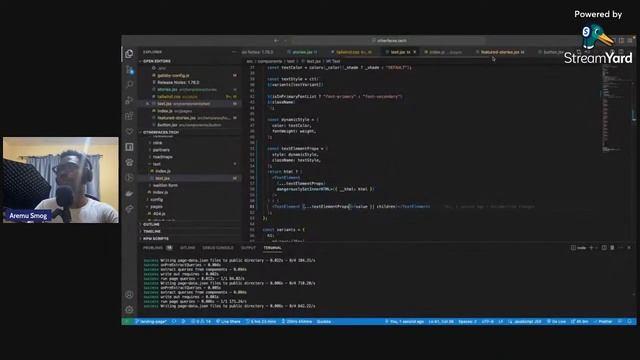Open the Run and Debug view
This screenshot has height=360, width=640.
tap(129, 100)
